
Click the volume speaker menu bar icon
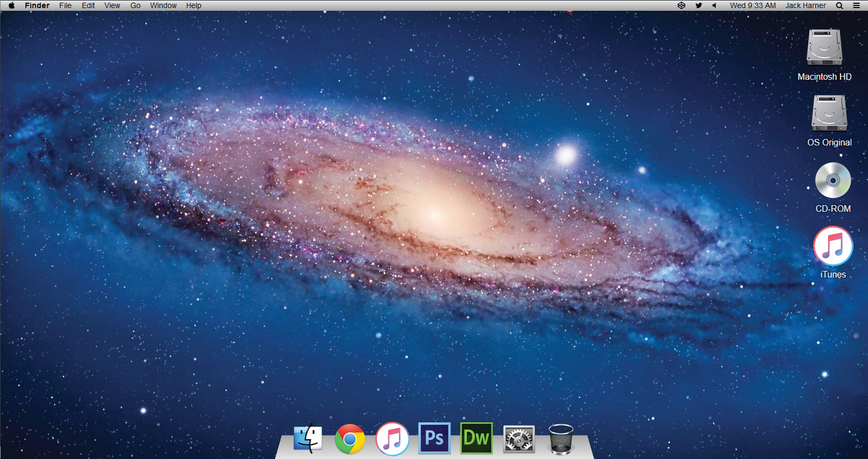click(x=714, y=5)
